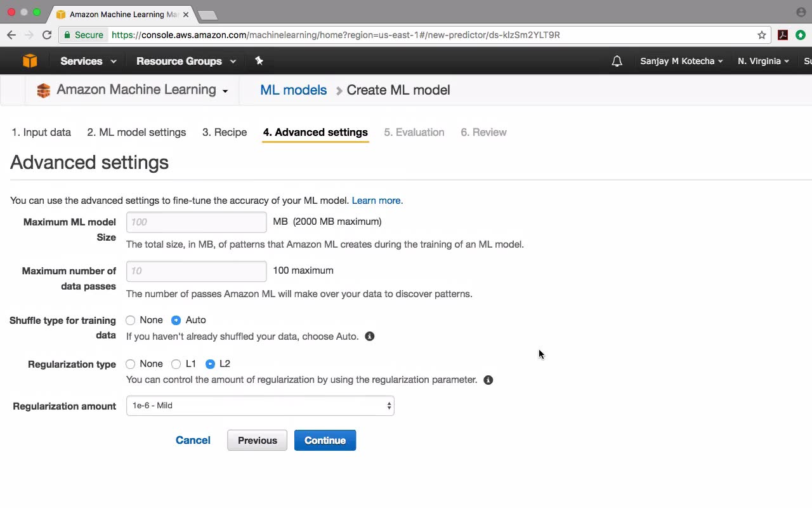Go to step 1. Input data
The width and height of the screenshot is (812, 508).
[41, 133]
